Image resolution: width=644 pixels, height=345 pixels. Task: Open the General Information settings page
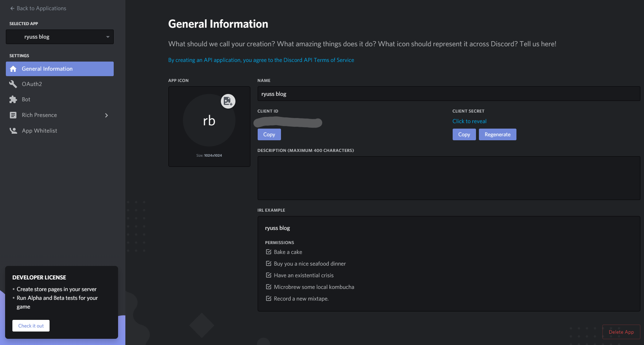click(60, 69)
